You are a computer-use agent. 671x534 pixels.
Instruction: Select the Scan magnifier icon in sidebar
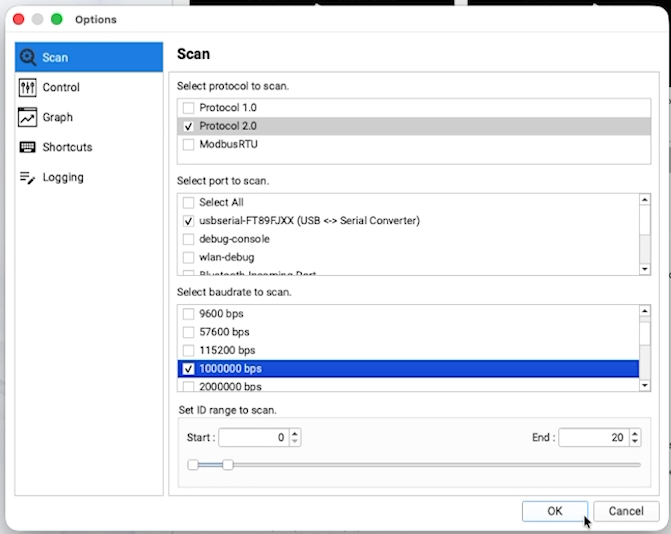click(28, 57)
